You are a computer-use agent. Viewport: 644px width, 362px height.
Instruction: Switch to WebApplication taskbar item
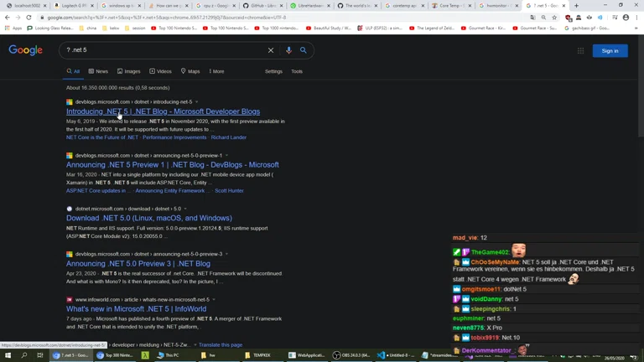pyautogui.click(x=306, y=355)
